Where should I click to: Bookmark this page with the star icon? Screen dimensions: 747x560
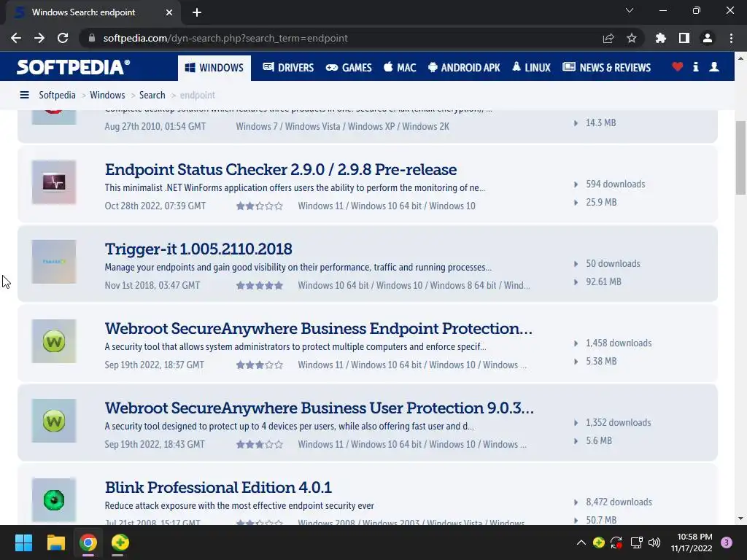pyautogui.click(x=632, y=38)
